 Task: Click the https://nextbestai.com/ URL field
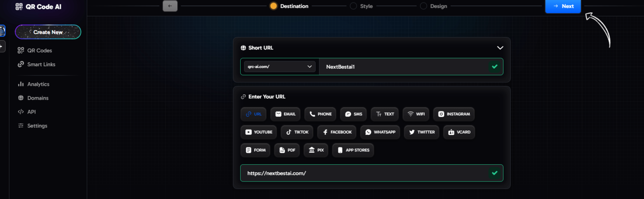tap(371, 173)
